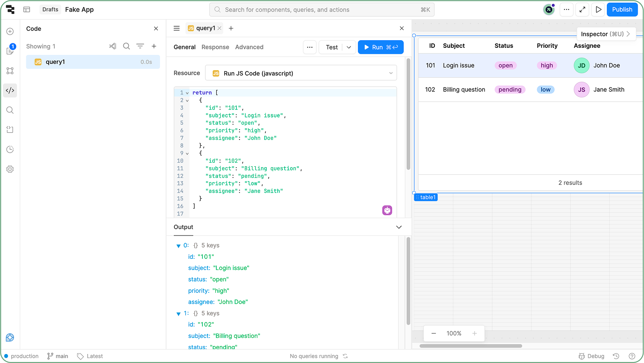Screen dimensions: 644x363
Task: Click the table1 component label
Action: tap(425, 197)
